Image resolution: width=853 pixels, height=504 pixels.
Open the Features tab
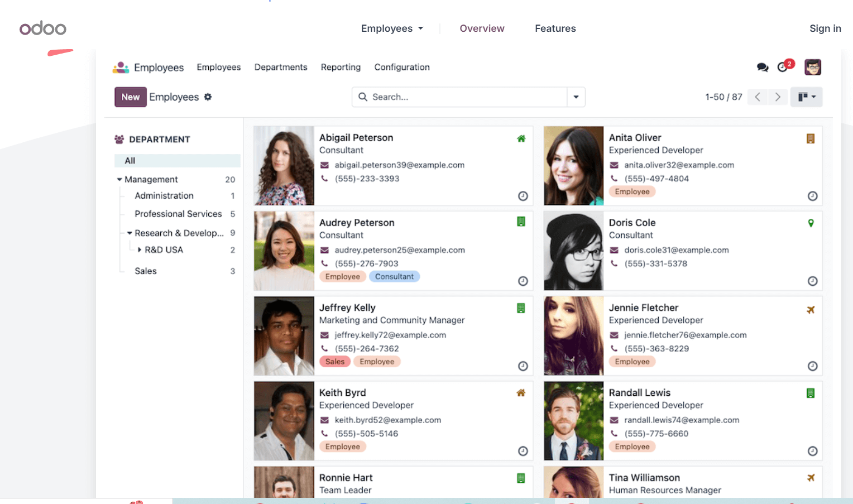coord(555,28)
